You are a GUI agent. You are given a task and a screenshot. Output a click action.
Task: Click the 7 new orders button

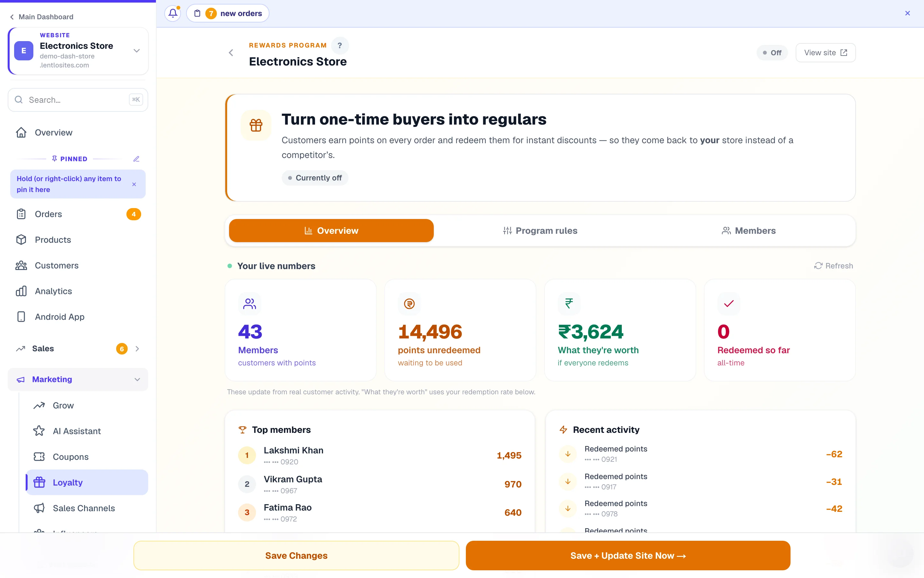227,13
